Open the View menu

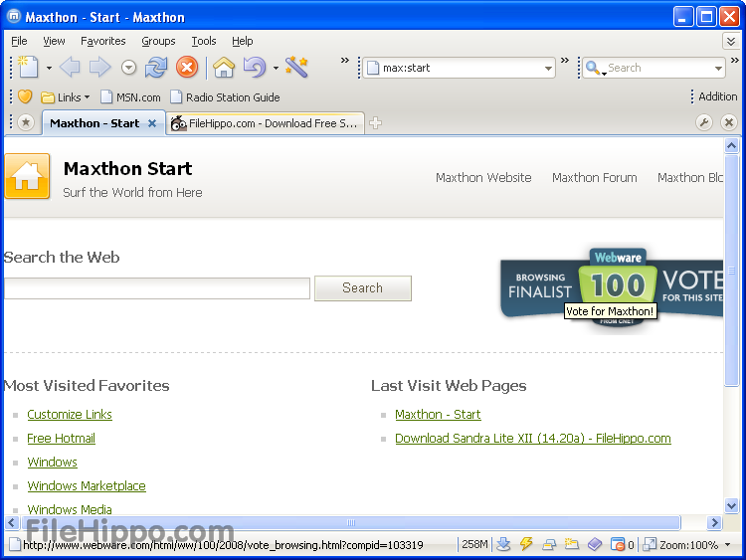(x=54, y=42)
